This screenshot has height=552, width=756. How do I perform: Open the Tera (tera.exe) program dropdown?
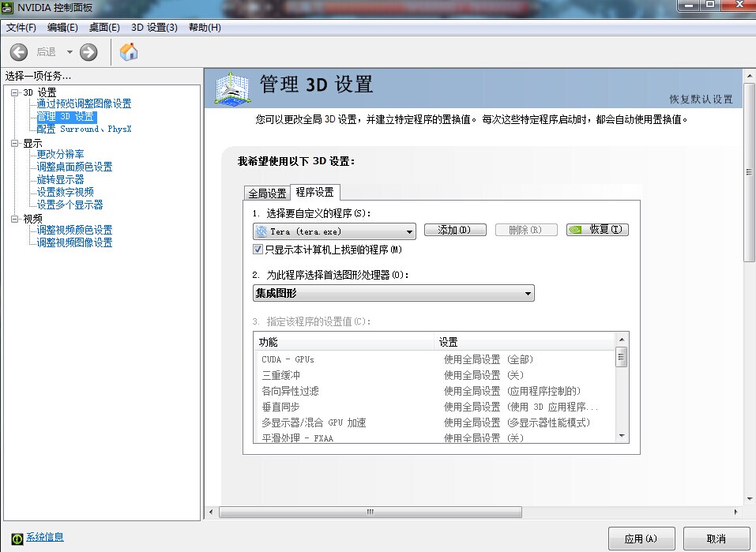pos(334,231)
